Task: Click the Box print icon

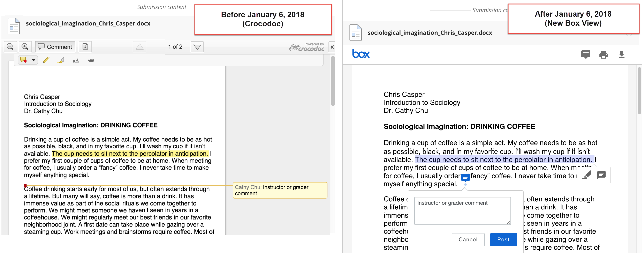Action: click(603, 54)
